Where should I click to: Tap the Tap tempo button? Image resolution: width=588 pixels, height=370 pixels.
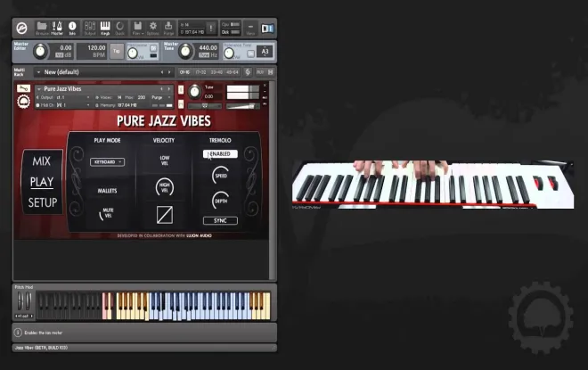coord(117,51)
